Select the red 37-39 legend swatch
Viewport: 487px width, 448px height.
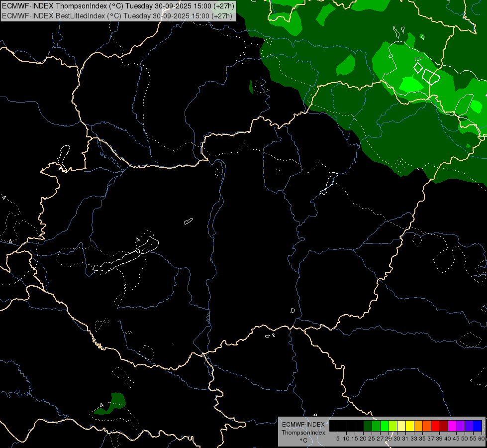(435, 426)
